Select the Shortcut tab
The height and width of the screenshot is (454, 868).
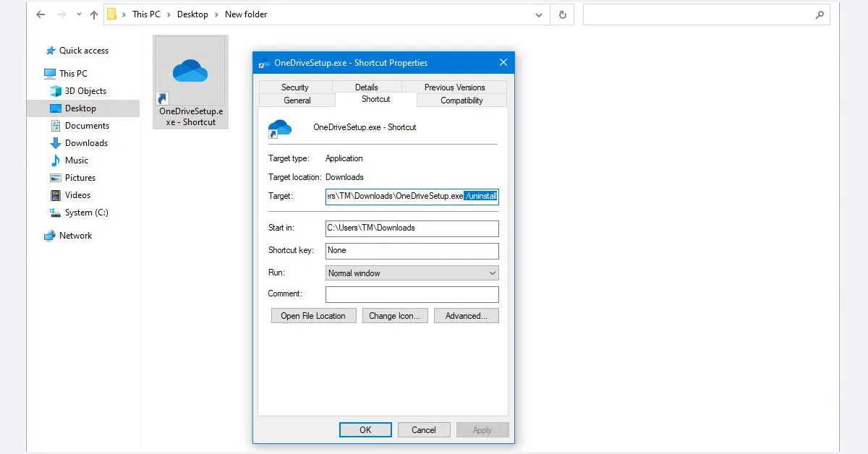(376, 99)
